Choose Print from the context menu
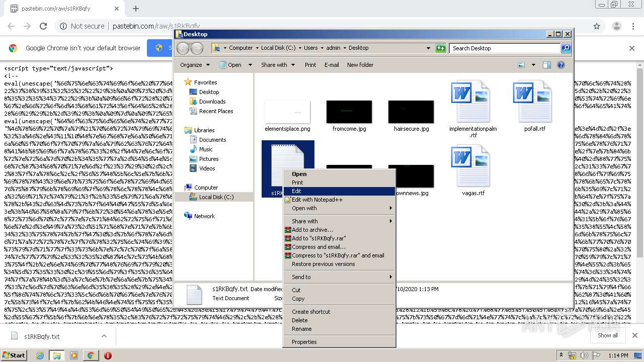 pos(339,183)
